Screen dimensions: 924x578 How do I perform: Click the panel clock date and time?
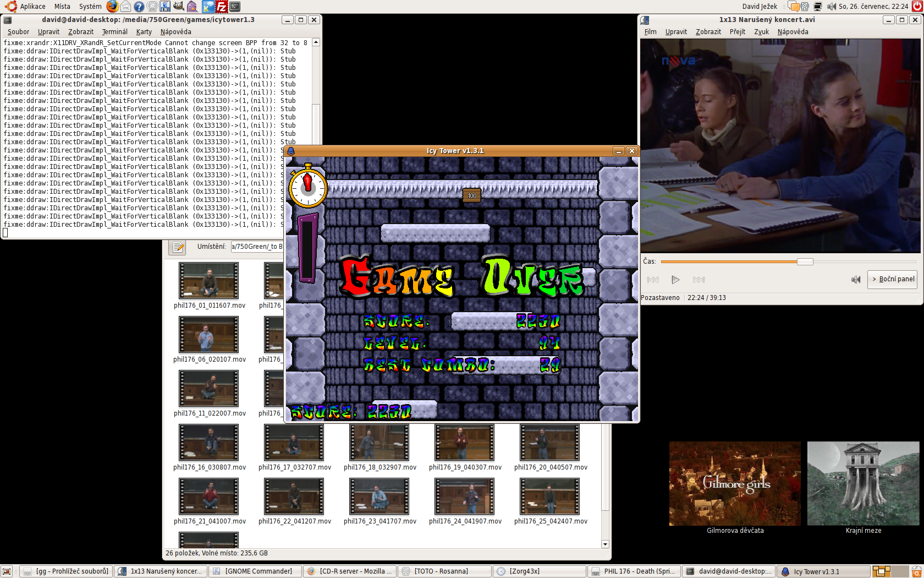[x=873, y=7]
